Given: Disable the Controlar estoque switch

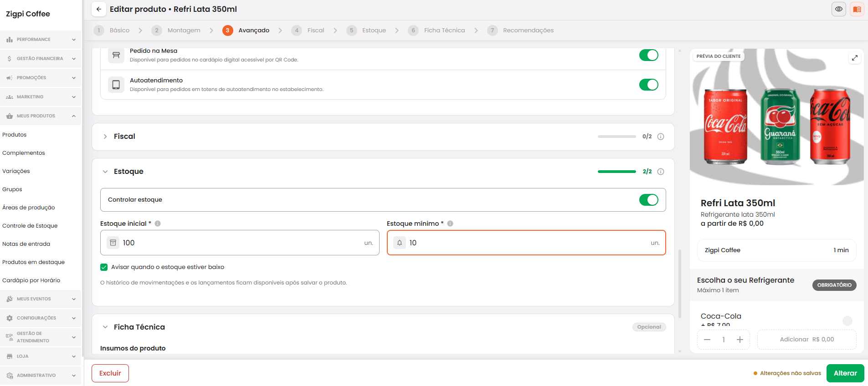Looking at the screenshot, I should pyautogui.click(x=649, y=200).
